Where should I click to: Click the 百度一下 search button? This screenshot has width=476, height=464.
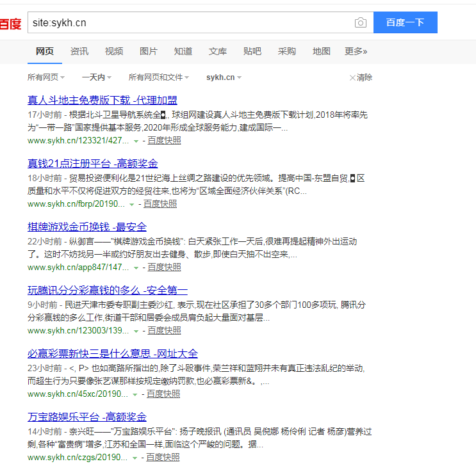(x=406, y=22)
